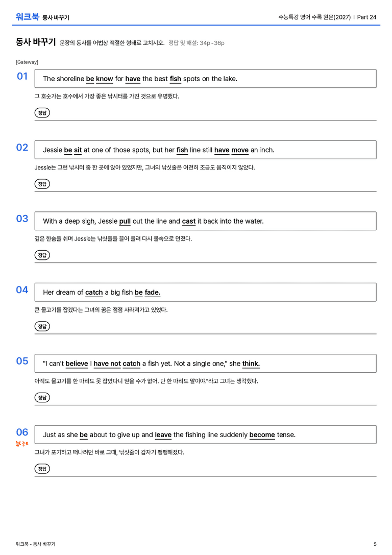392x555 pixels.
Task: Click the underlined word 'sit' in sentence 02
Action: pos(78,150)
